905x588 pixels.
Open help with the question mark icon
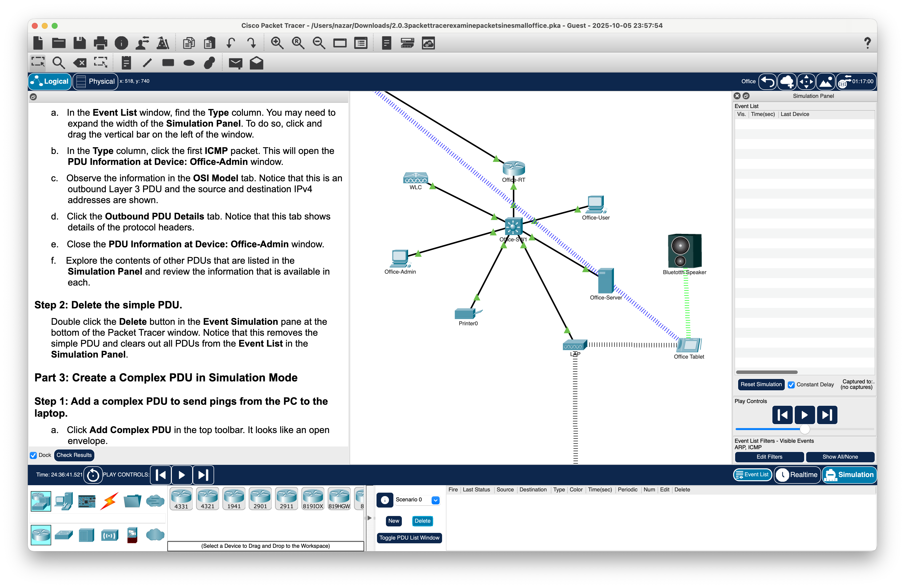[x=867, y=43]
